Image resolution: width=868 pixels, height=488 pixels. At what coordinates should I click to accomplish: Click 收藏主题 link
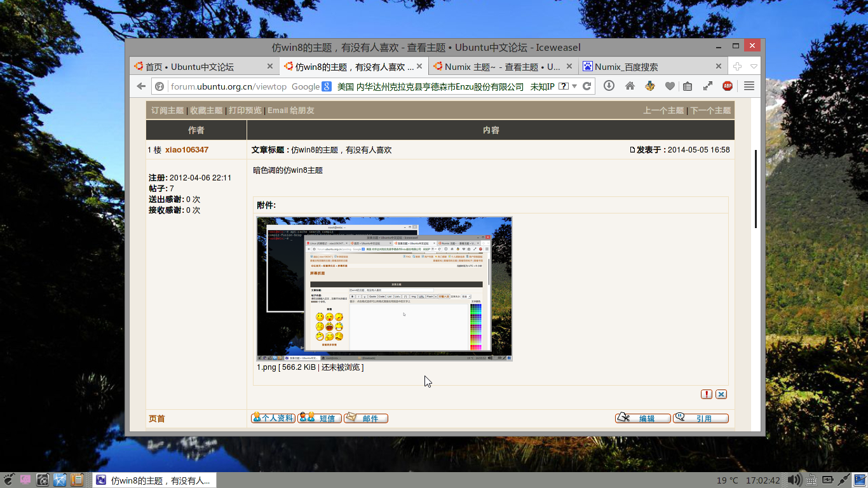point(206,111)
